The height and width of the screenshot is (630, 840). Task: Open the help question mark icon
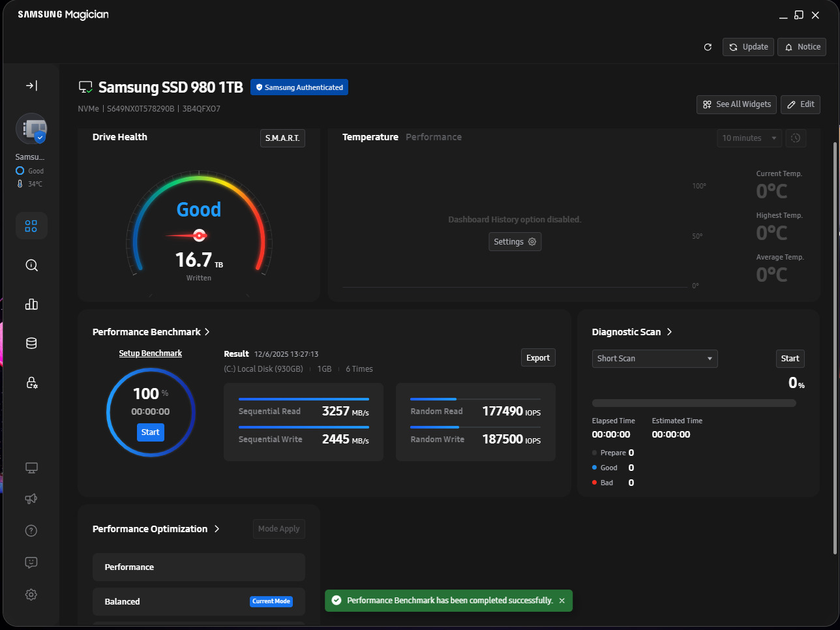click(31, 531)
